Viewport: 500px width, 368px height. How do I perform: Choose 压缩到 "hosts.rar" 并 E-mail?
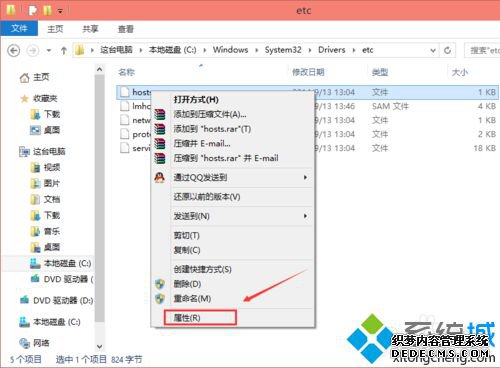click(226, 158)
